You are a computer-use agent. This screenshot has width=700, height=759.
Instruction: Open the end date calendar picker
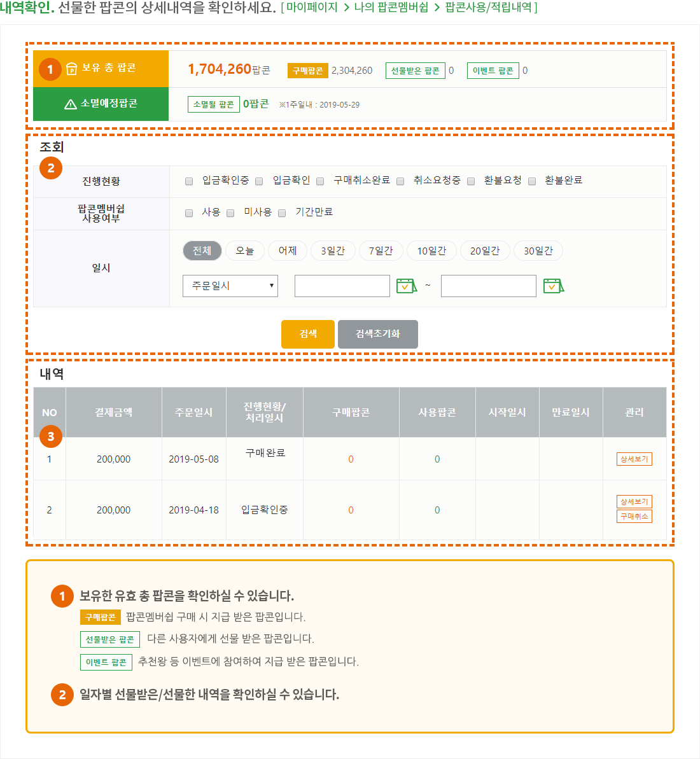point(553,286)
